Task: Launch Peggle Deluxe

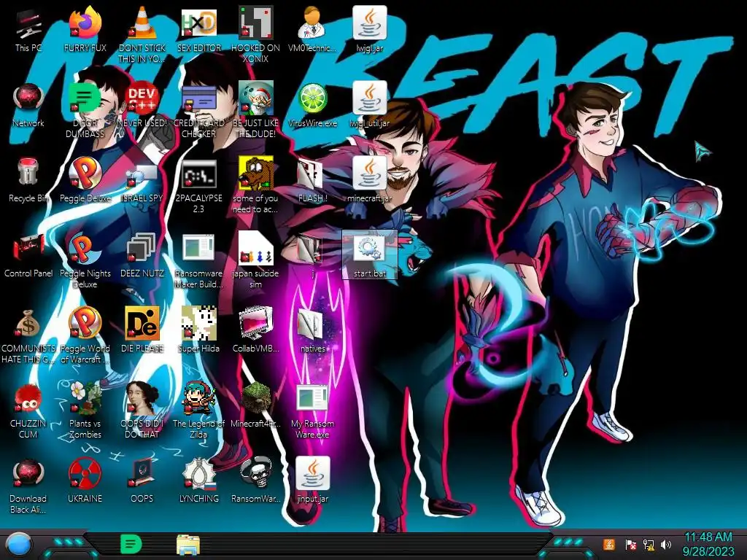Action: pos(85,180)
